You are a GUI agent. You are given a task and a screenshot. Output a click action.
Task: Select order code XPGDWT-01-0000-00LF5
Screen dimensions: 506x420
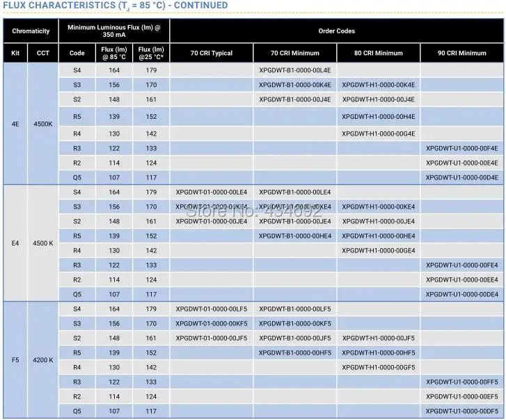212,309
